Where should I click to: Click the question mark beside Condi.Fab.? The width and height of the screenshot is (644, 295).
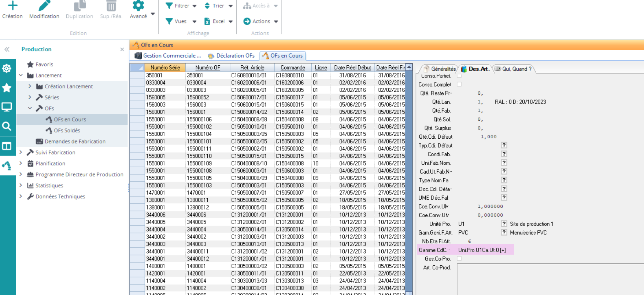pos(504,154)
